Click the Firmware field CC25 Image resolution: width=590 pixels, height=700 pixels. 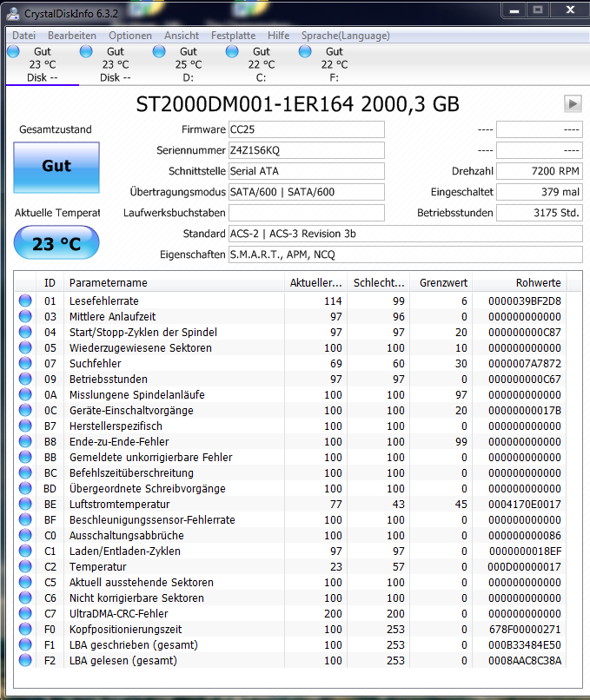pyautogui.click(x=307, y=129)
